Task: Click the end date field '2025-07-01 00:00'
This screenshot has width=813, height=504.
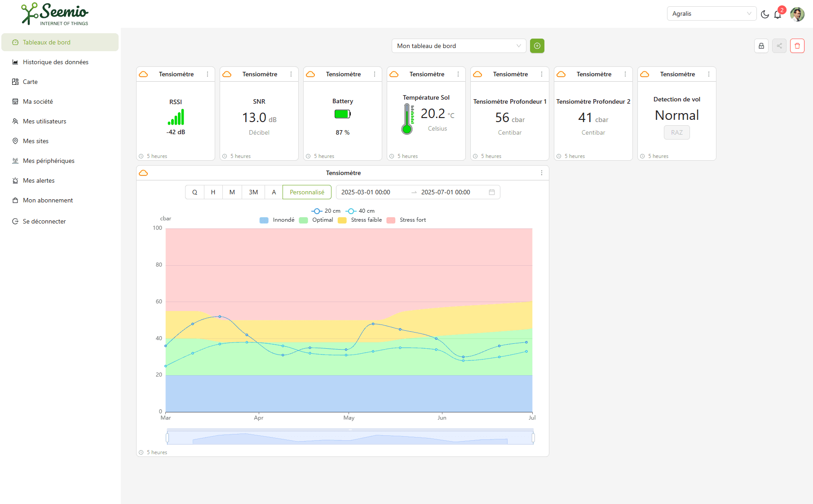Action: pos(445,192)
